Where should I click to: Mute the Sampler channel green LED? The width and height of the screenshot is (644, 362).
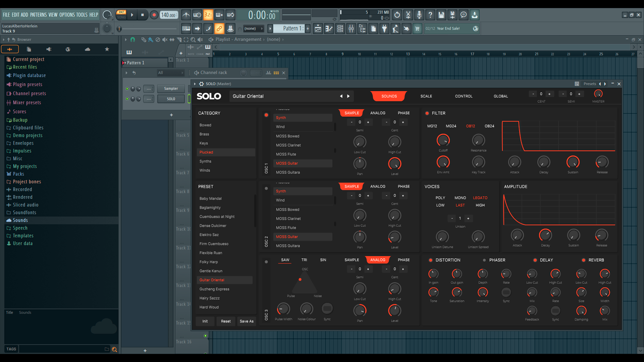pyautogui.click(x=127, y=89)
